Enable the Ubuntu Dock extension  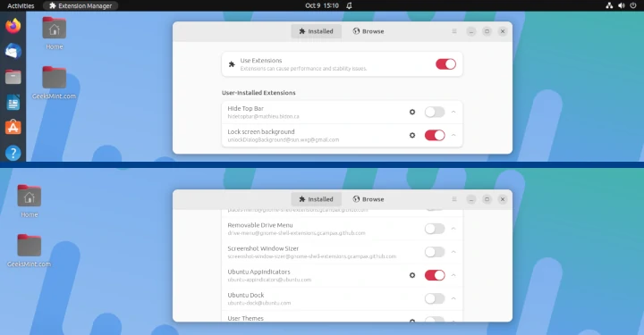[x=435, y=298]
